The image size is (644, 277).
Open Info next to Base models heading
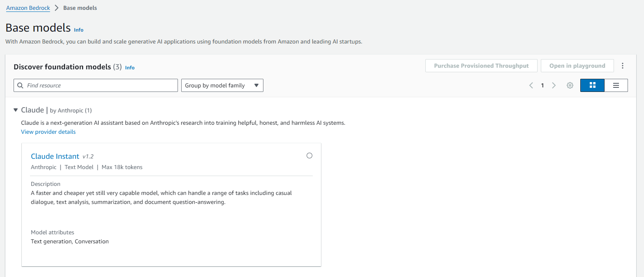tap(78, 30)
